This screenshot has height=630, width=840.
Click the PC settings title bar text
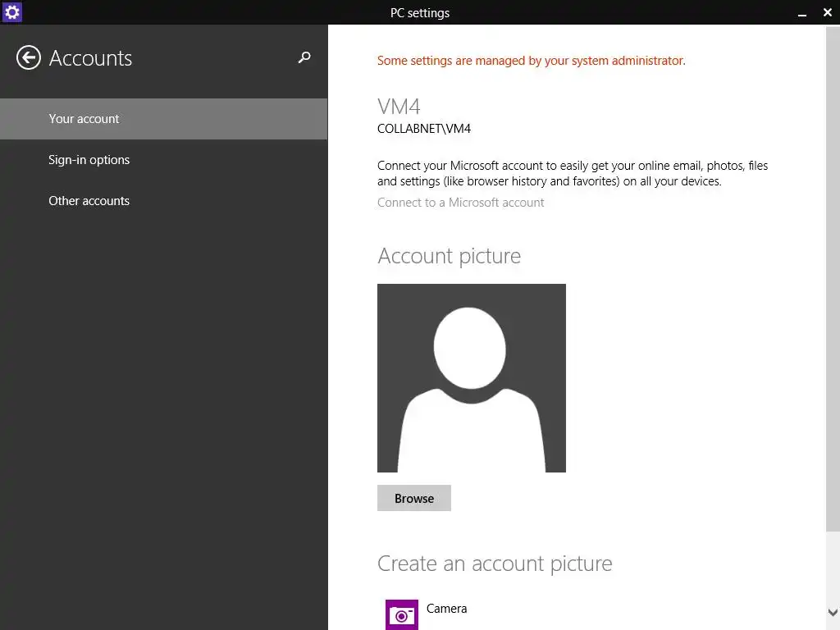420,13
